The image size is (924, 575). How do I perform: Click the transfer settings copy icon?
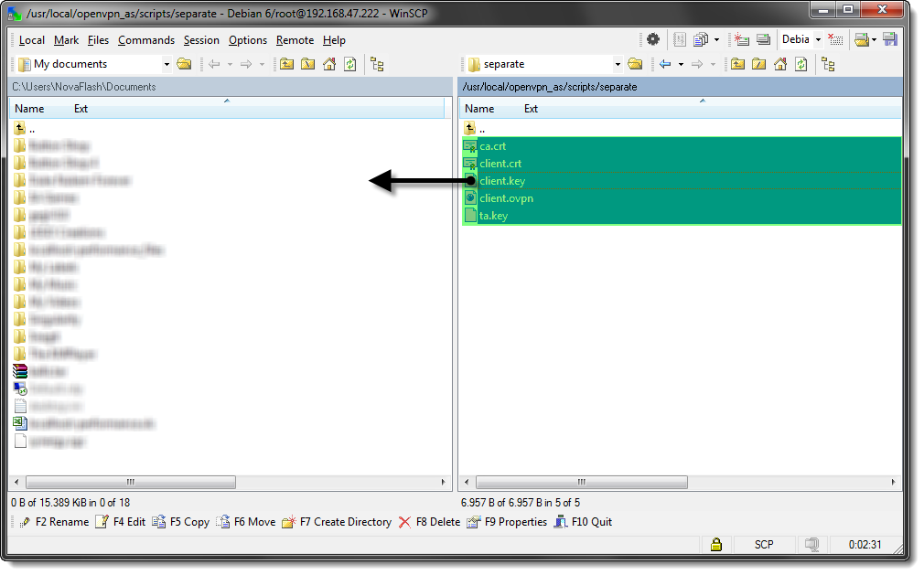pos(701,39)
